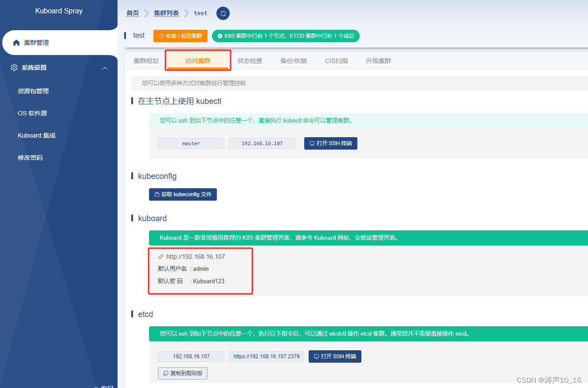Click the etcd section heading

click(145, 314)
